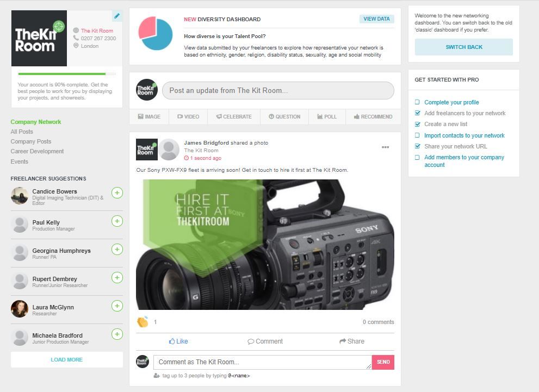Add Candice Bowers with the plus icon
The height and width of the screenshot is (392, 539).
tap(117, 192)
